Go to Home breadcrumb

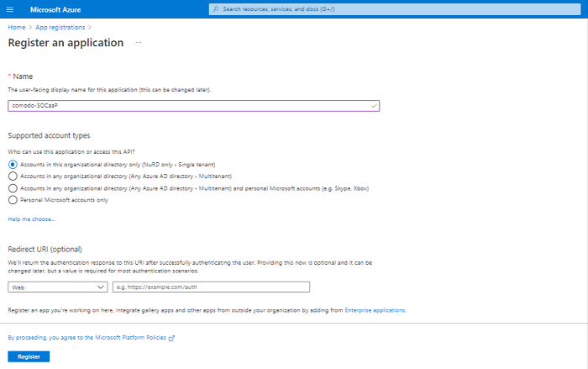point(17,28)
